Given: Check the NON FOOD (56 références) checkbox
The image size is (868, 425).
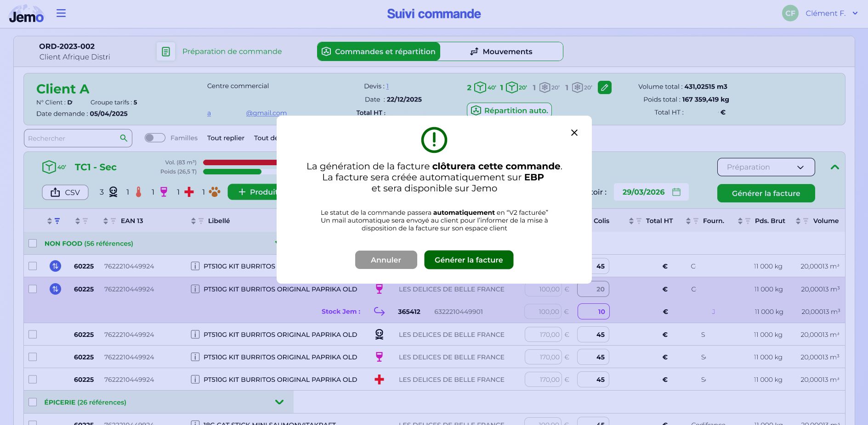Looking at the screenshot, I should click(33, 243).
